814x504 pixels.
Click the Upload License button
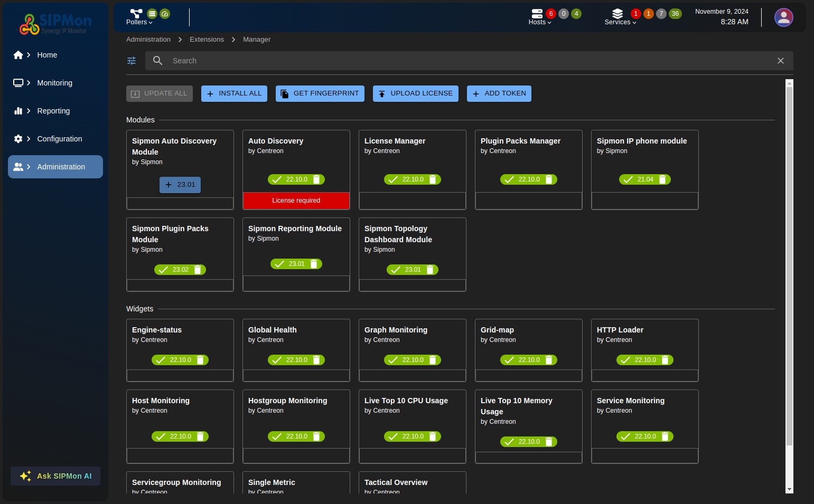pos(415,93)
